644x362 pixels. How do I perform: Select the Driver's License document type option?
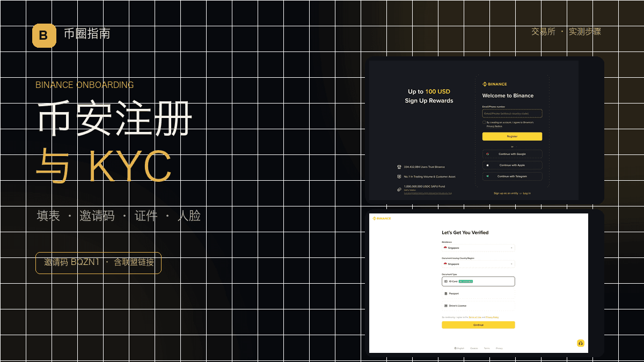coord(478,306)
